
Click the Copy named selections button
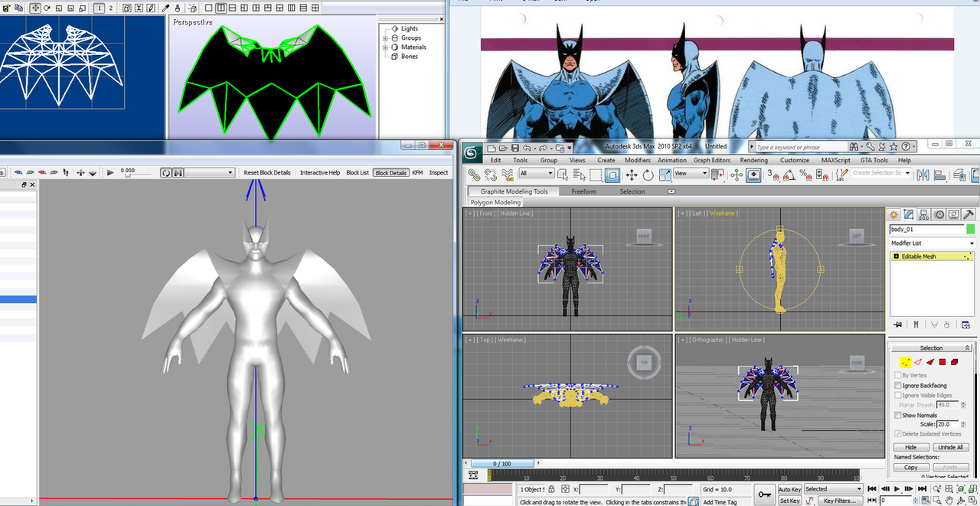pyautogui.click(x=910, y=467)
